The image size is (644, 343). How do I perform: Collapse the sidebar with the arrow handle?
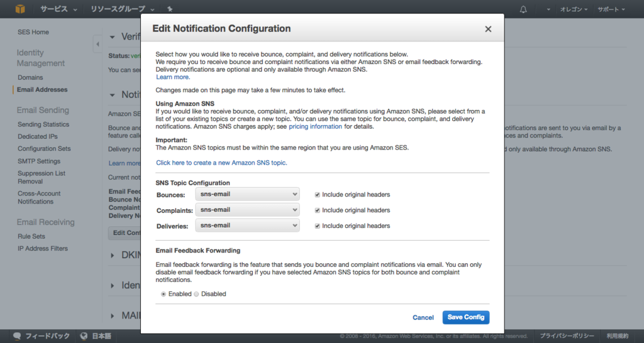[x=97, y=44]
